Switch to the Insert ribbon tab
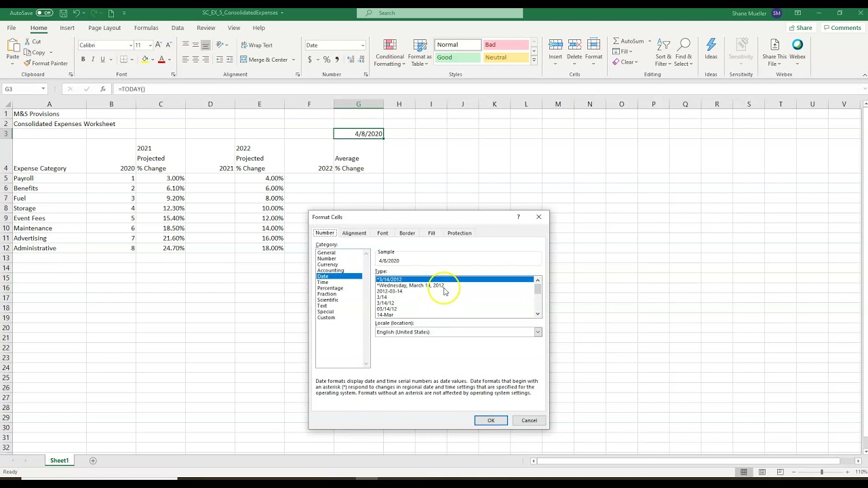868x488 pixels. coord(67,28)
